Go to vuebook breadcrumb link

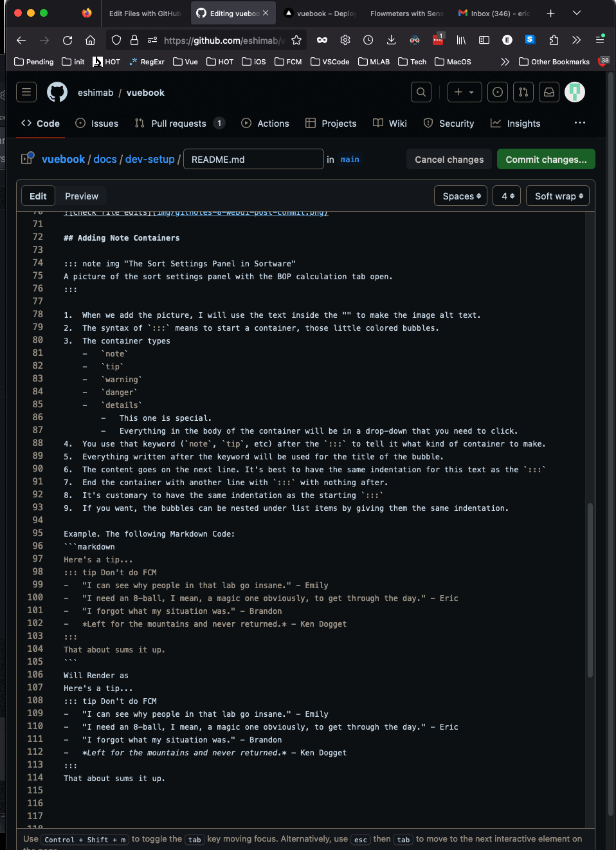pos(63,159)
